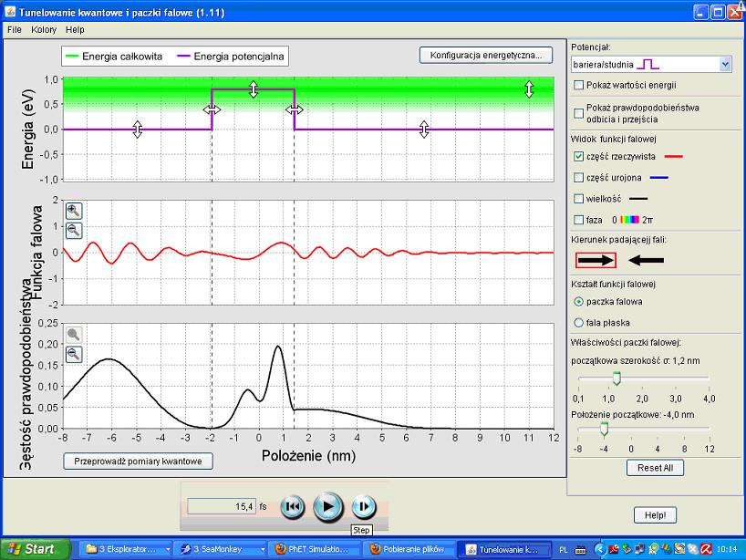The image size is (746, 560).
Task: Click the Położenie początkowe slider thumb
Action: pos(604,428)
